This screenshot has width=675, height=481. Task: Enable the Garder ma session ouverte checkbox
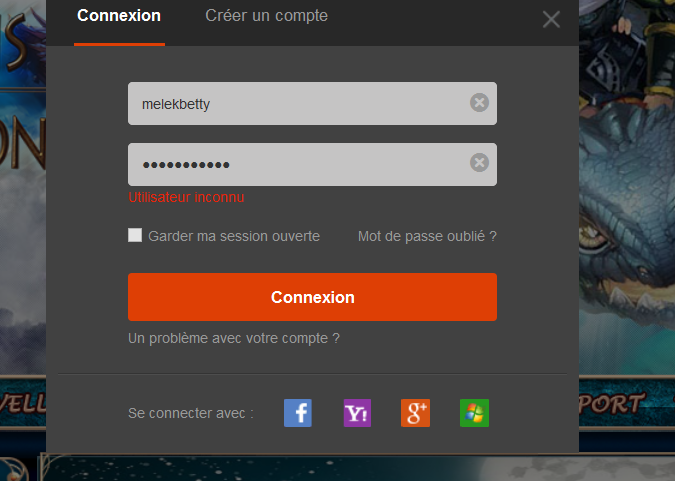135,236
